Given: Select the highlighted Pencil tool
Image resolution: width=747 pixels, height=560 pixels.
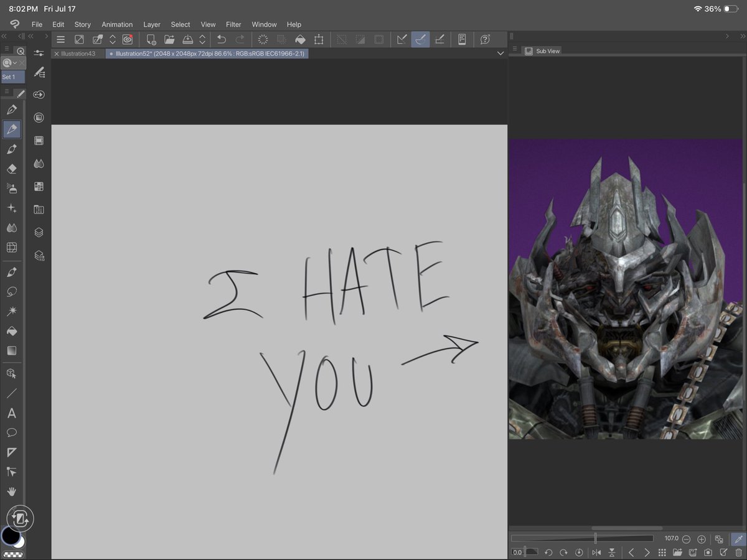Looking at the screenshot, I should pos(11,129).
